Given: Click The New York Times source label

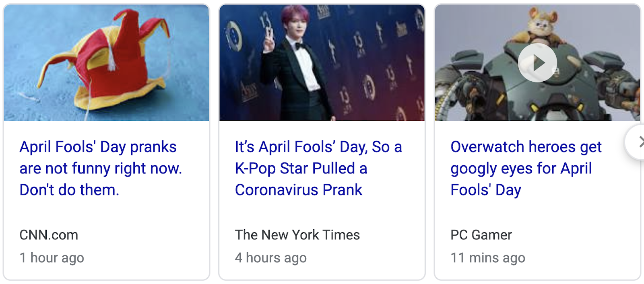Looking at the screenshot, I should click(297, 235).
